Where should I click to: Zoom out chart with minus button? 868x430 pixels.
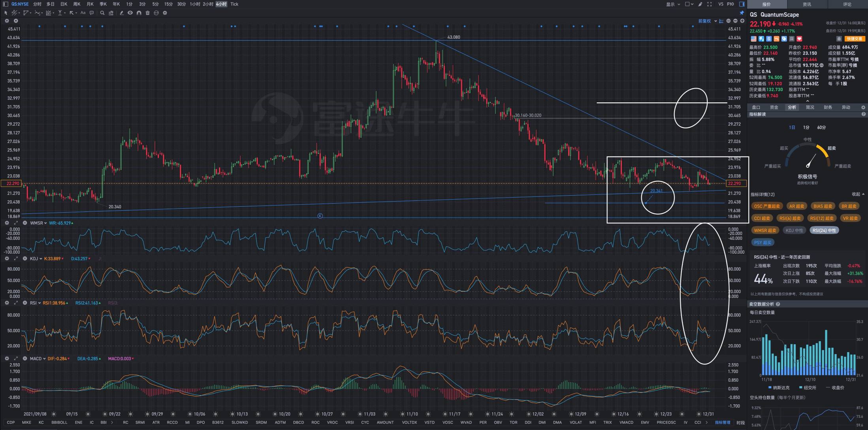[x=735, y=21]
